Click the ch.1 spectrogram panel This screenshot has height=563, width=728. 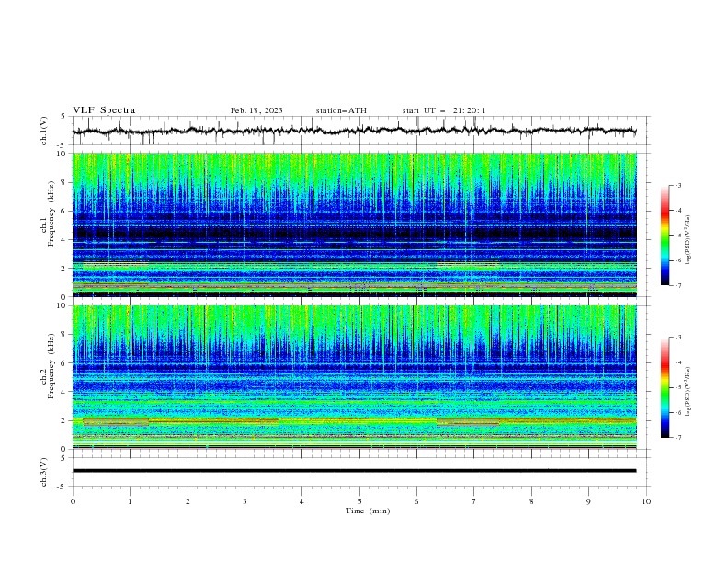pos(354,224)
